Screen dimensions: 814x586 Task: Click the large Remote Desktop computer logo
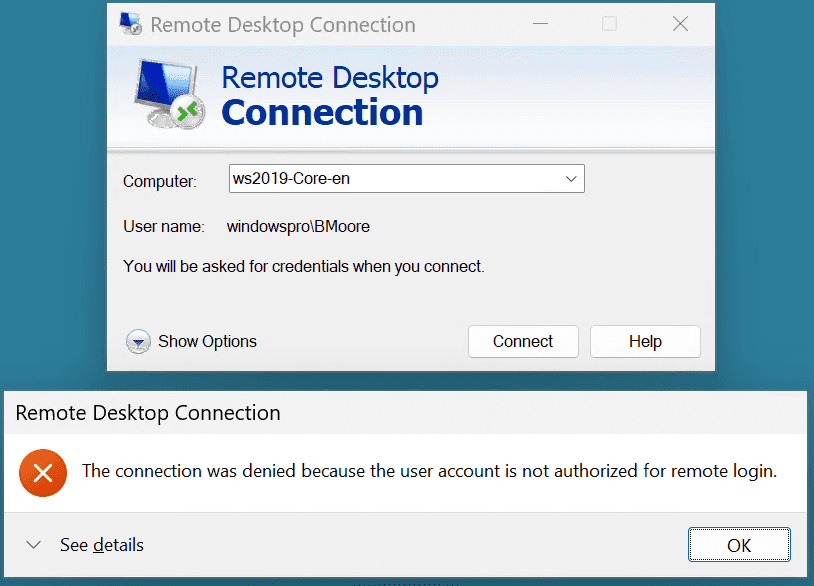(169, 94)
